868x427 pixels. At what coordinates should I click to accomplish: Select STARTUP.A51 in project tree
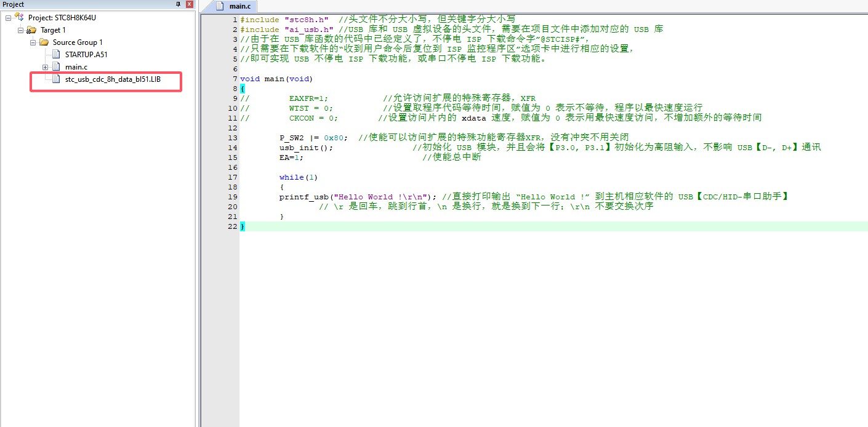coord(87,55)
